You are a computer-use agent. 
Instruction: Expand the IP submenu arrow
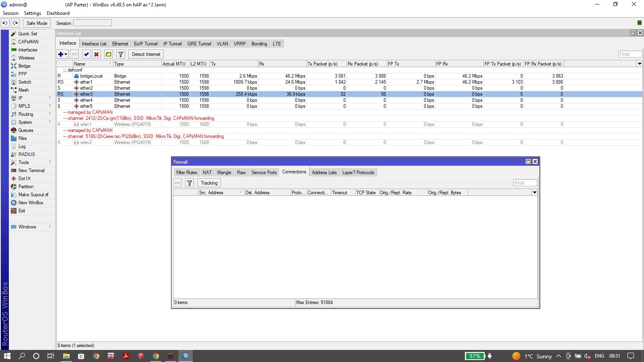(x=50, y=98)
